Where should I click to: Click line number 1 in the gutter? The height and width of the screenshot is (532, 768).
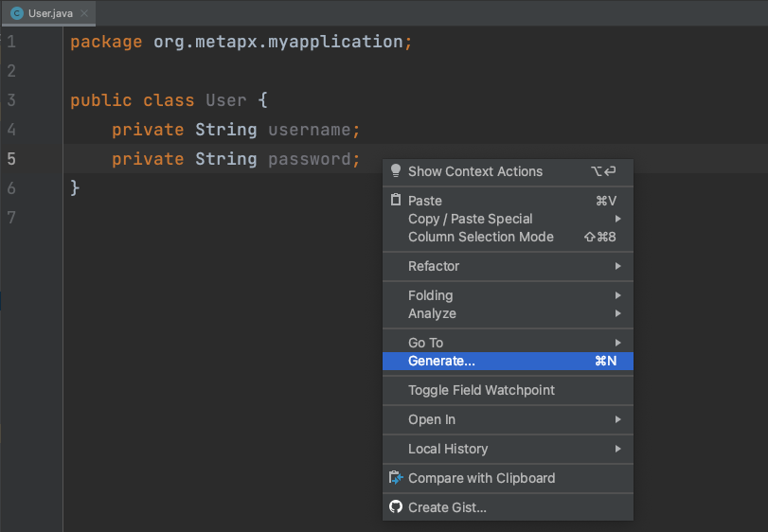pyautogui.click(x=11, y=42)
